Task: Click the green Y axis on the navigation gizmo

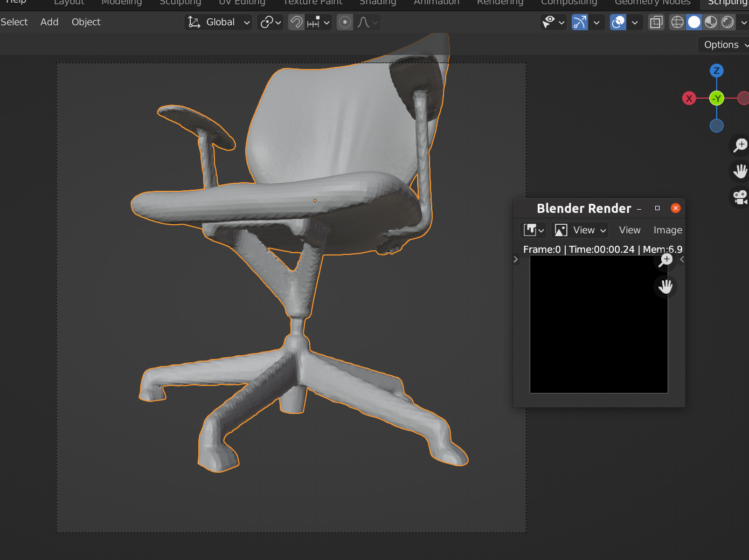Action: pyautogui.click(x=717, y=98)
